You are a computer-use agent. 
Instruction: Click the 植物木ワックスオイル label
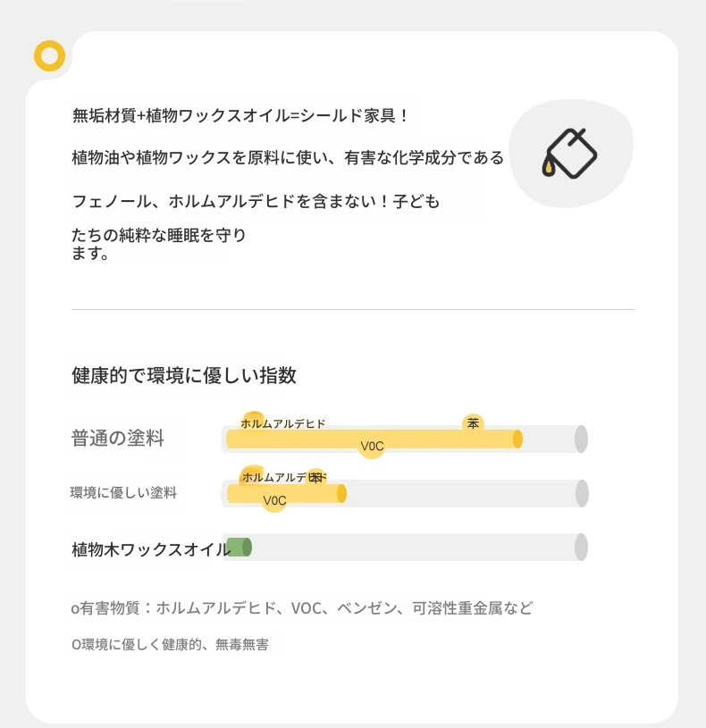coord(151,549)
